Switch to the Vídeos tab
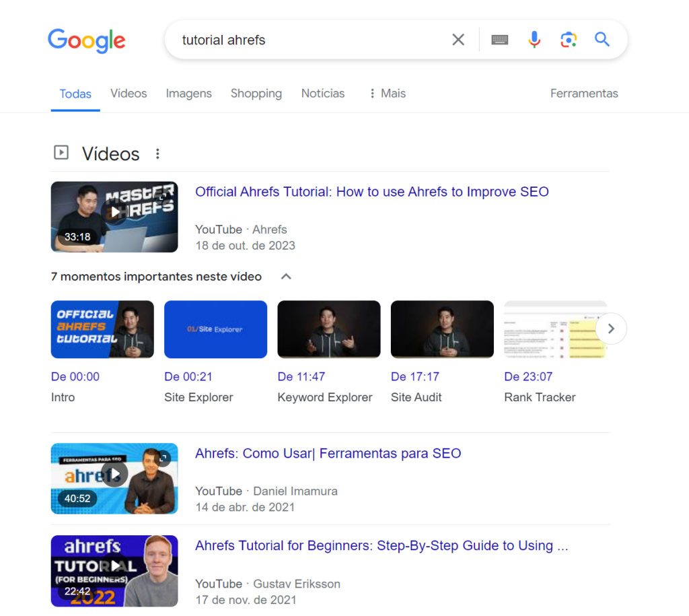Image resolution: width=689 pixels, height=616 pixels. [129, 93]
